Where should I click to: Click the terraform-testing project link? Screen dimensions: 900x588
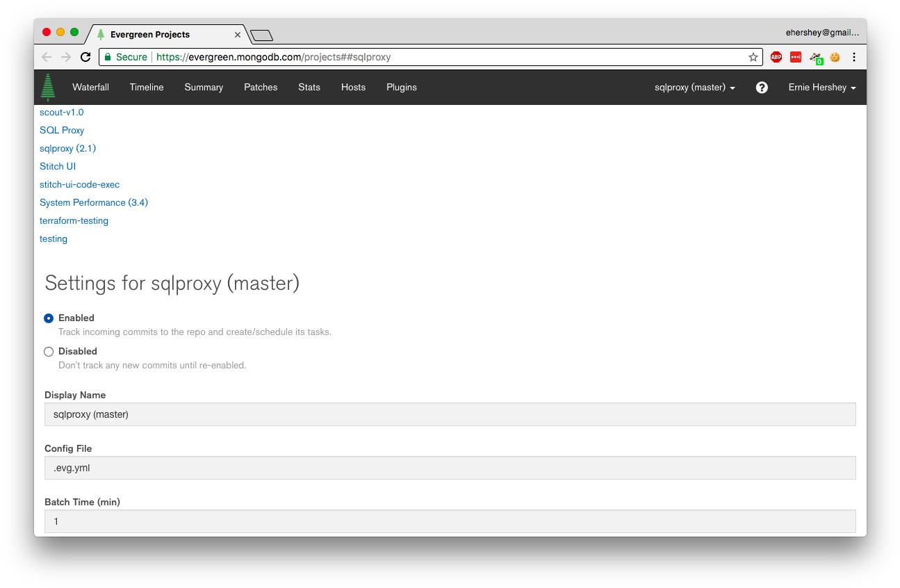pos(74,221)
